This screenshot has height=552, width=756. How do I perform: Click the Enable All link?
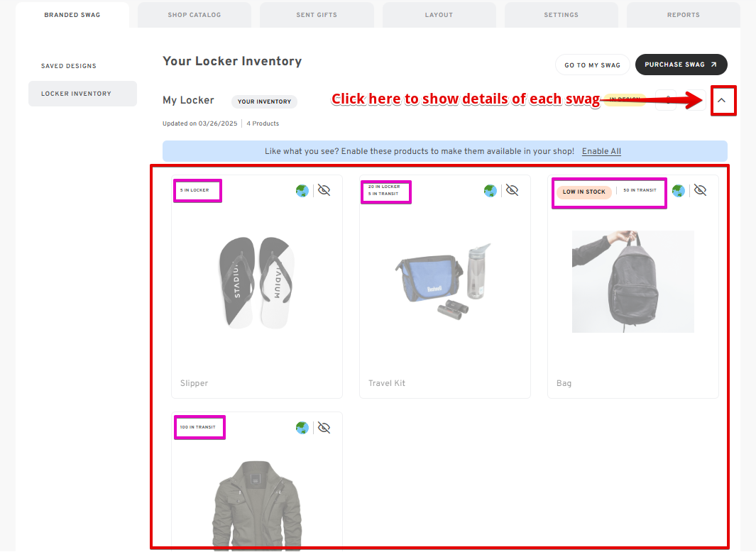coord(601,151)
